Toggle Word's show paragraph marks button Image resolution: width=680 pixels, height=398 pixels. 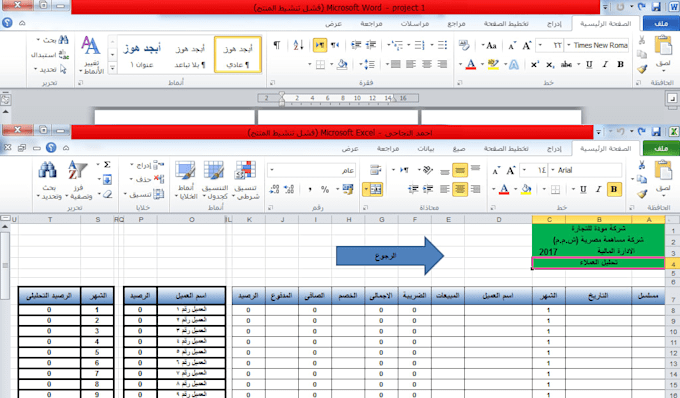277,45
